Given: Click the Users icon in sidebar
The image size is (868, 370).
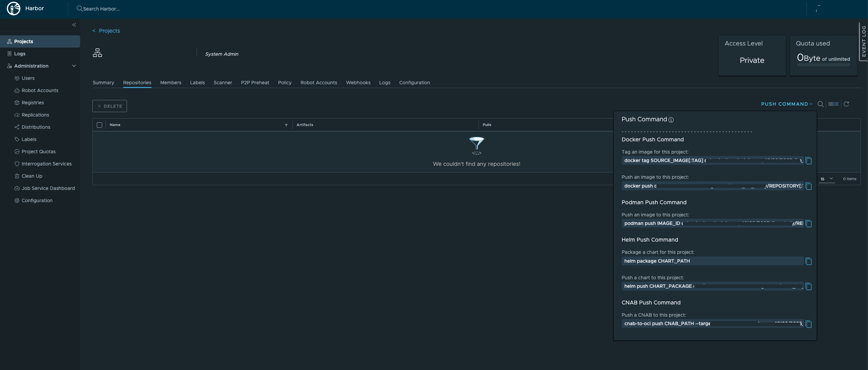Looking at the screenshot, I should (17, 78).
